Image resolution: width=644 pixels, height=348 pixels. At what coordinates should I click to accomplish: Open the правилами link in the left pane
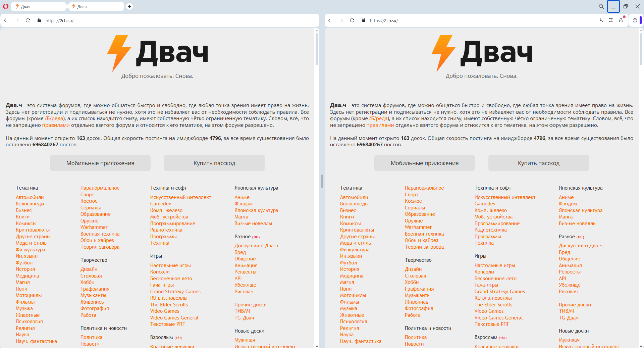56,125
